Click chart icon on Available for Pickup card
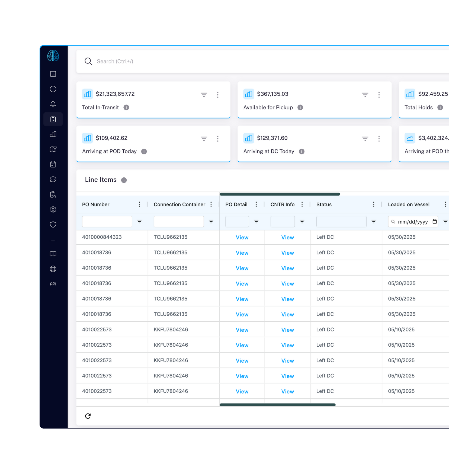The width and height of the screenshot is (449, 476). pos(249,94)
